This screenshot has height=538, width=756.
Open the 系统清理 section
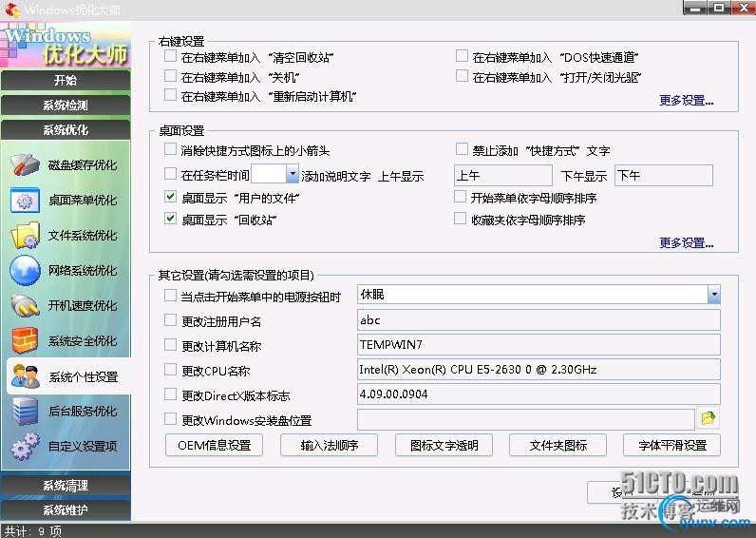[x=66, y=485]
